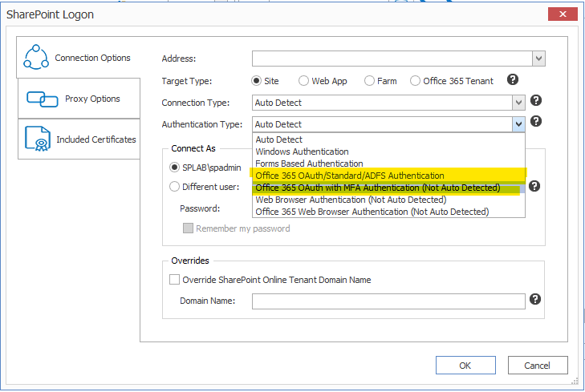Enable Override SharePoint Online Tenant Domain Name

click(x=270, y=280)
